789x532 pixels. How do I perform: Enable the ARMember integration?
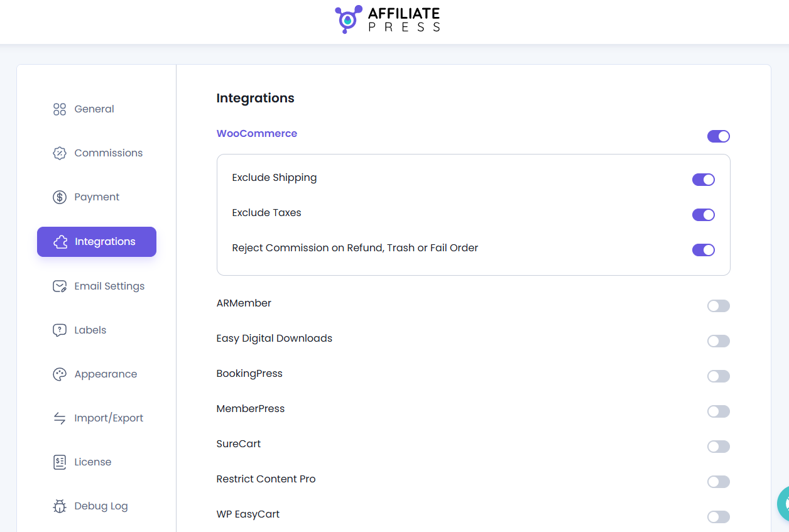pyautogui.click(x=718, y=306)
